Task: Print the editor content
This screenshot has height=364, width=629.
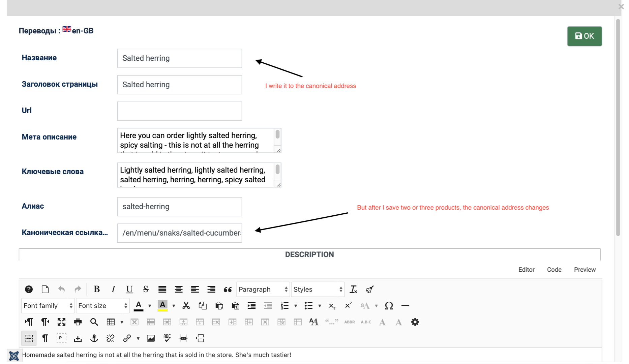Action: tap(78, 322)
